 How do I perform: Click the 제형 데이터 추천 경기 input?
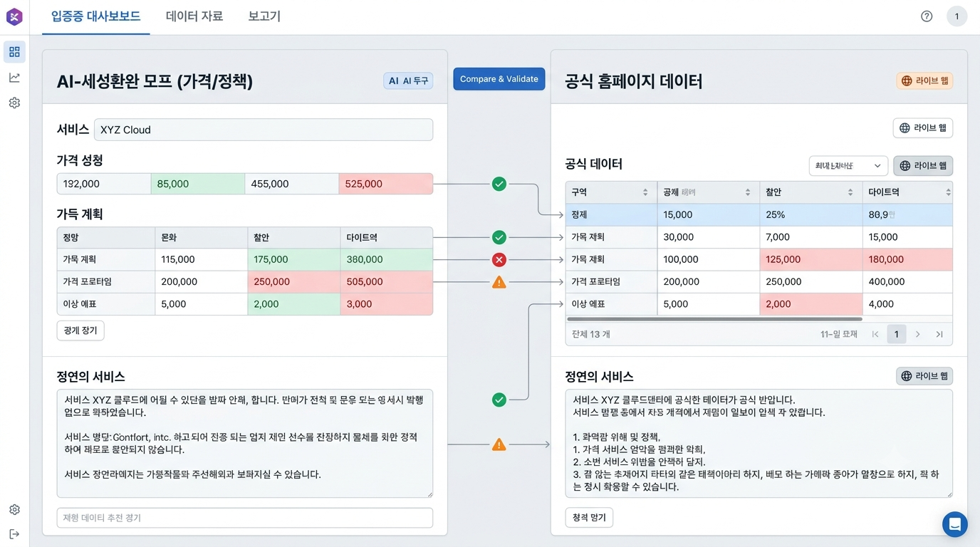pyautogui.click(x=245, y=518)
